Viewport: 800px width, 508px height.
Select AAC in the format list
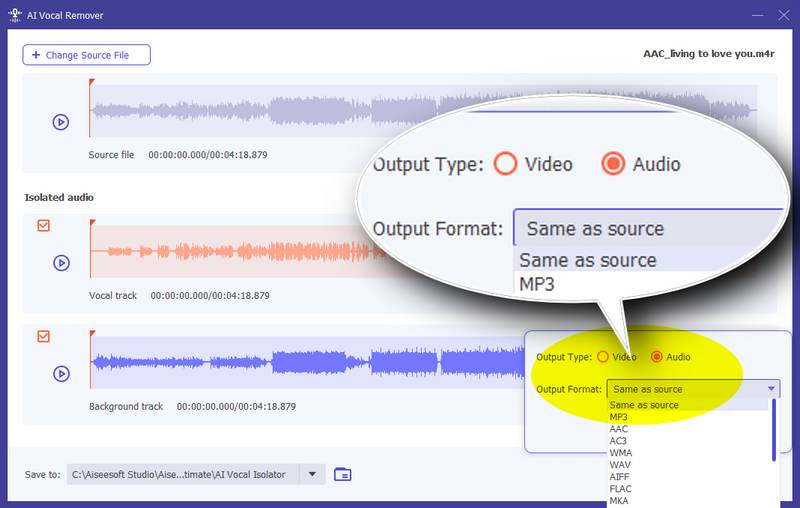coord(619,429)
